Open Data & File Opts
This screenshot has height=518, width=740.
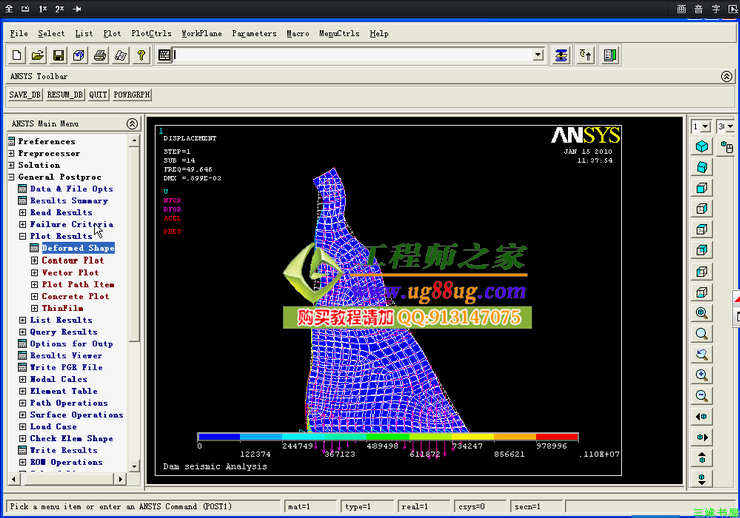pyautogui.click(x=71, y=189)
